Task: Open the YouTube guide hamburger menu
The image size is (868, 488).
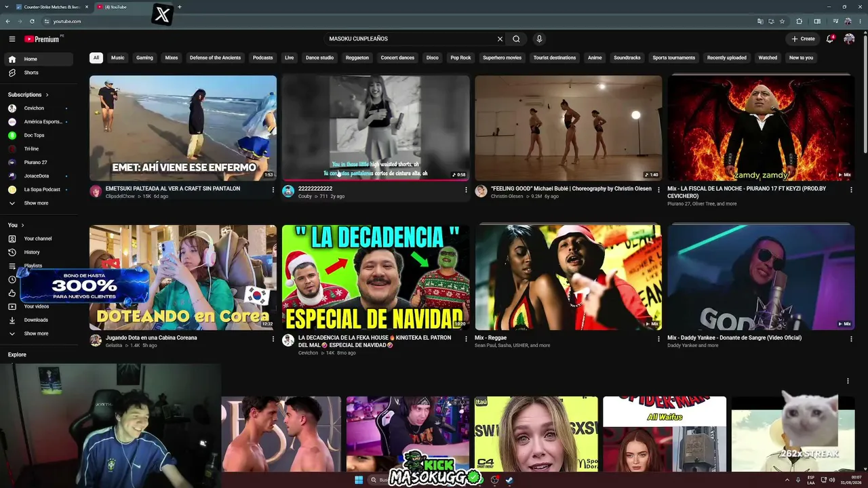Action: (12, 39)
